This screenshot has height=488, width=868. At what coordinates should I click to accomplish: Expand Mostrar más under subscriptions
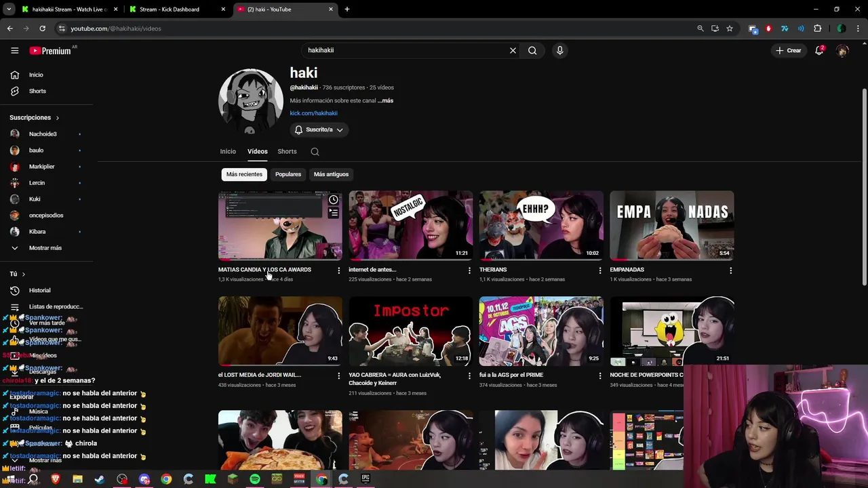pos(46,247)
